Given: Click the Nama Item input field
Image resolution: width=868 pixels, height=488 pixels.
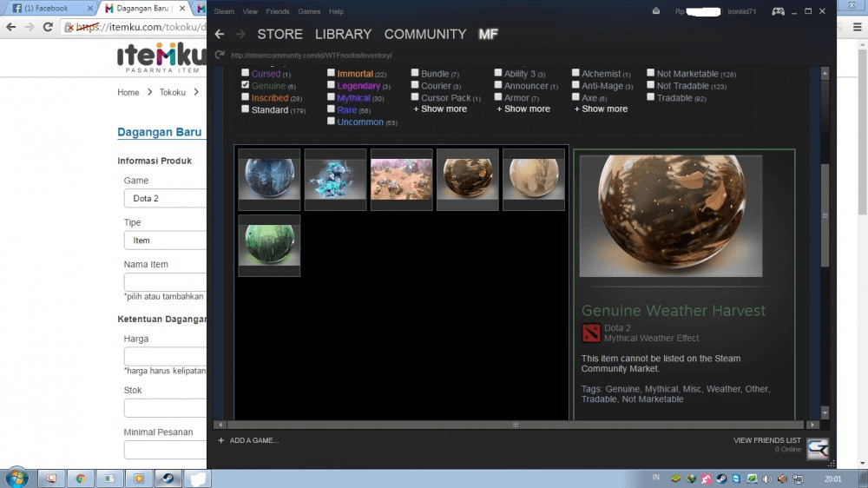Looking at the screenshot, I should [165, 282].
